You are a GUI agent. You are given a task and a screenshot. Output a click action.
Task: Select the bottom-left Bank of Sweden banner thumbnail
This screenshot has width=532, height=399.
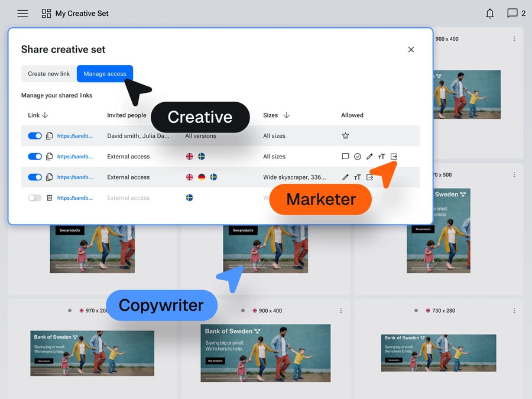click(92, 353)
